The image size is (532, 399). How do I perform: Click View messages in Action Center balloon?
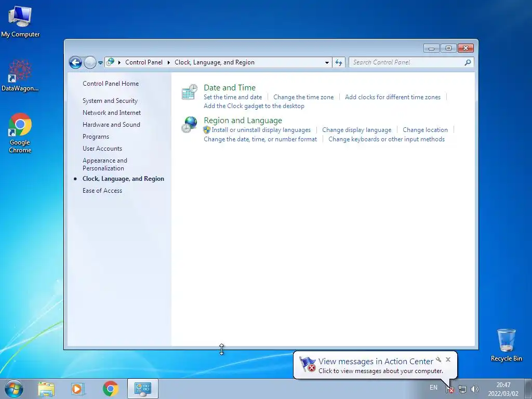tap(376, 362)
